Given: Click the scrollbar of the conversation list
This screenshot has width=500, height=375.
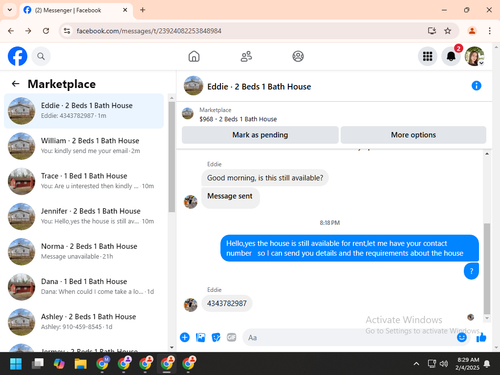Looking at the screenshot, I should coord(172,157).
